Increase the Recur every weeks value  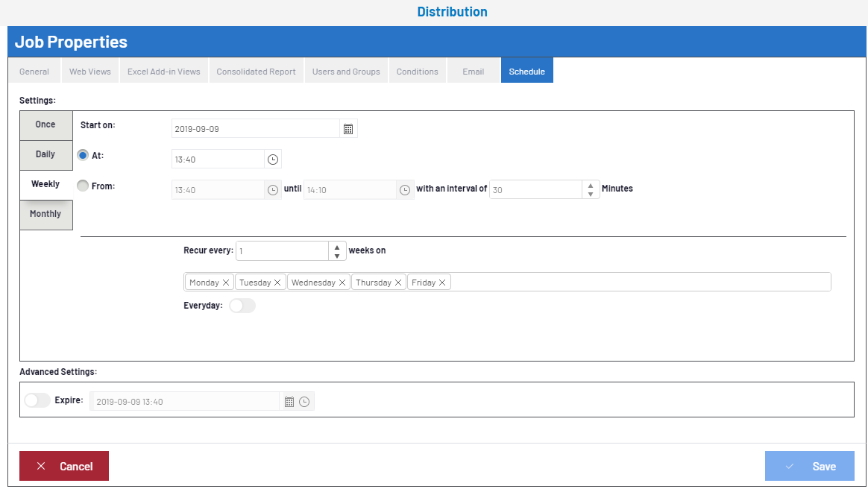(337, 247)
